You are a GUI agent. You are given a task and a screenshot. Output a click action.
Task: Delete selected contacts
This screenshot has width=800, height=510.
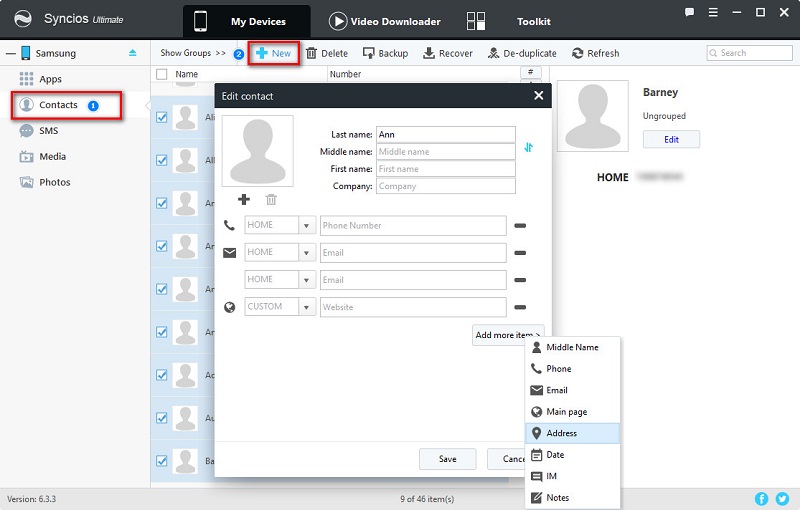(x=327, y=53)
